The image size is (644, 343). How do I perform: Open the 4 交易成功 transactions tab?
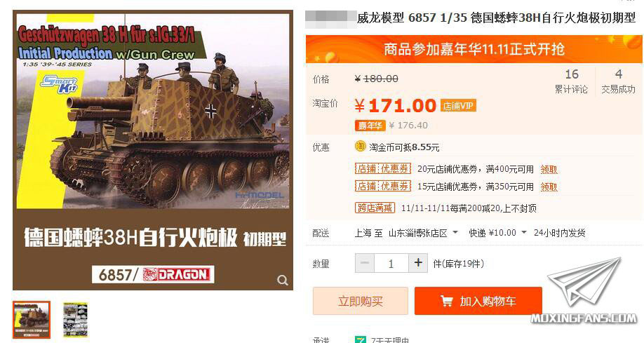pyautogui.click(x=618, y=81)
